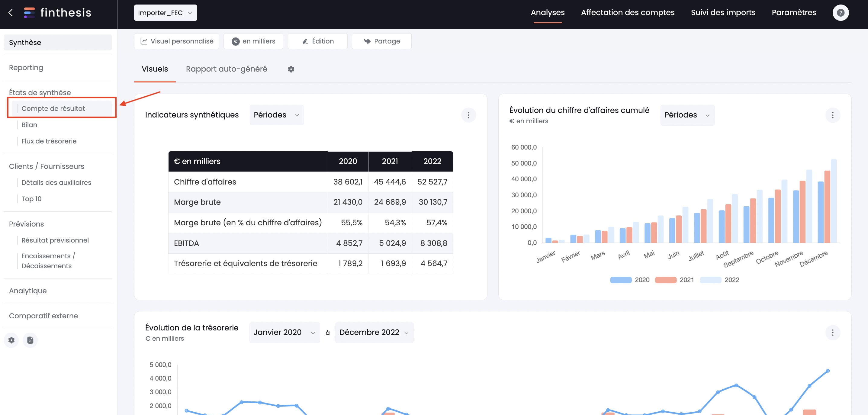Navigate to Flux de trésorerie section
Viewport: 868px width, 415px height.
click(49, 140)
